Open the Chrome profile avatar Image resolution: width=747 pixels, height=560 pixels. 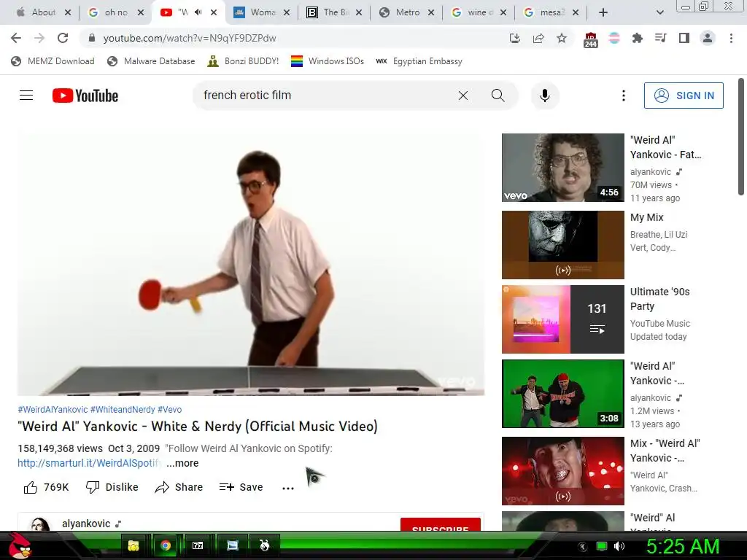pos(708,38)
